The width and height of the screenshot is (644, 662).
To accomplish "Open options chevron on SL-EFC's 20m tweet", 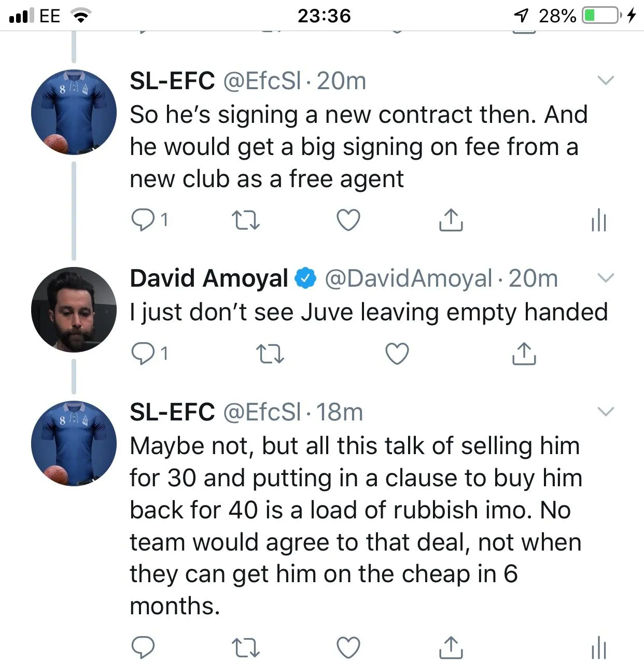I will click(x=606, y=80).
